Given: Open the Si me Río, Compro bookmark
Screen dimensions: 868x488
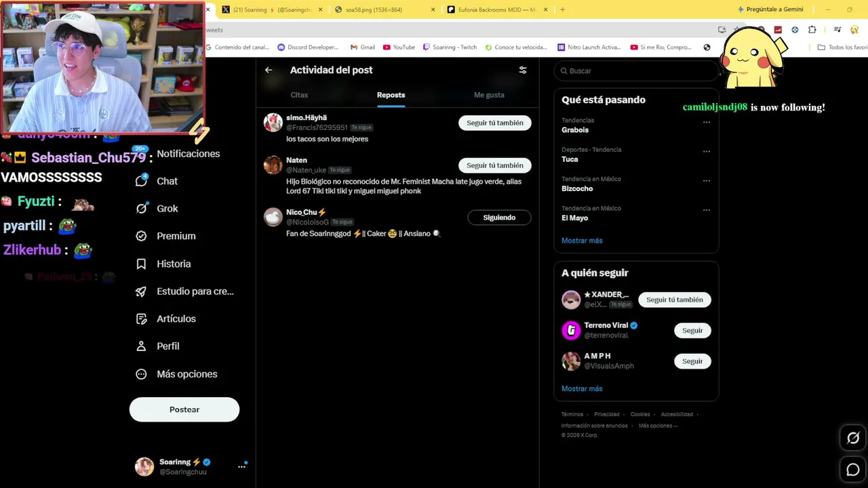Looking at the screenshot, I should click(x=660, y=47).
